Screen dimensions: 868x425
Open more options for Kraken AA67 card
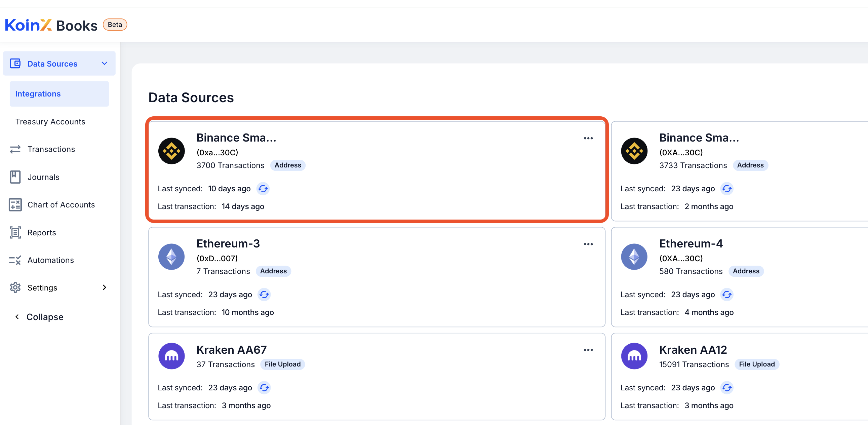point(588,350)
